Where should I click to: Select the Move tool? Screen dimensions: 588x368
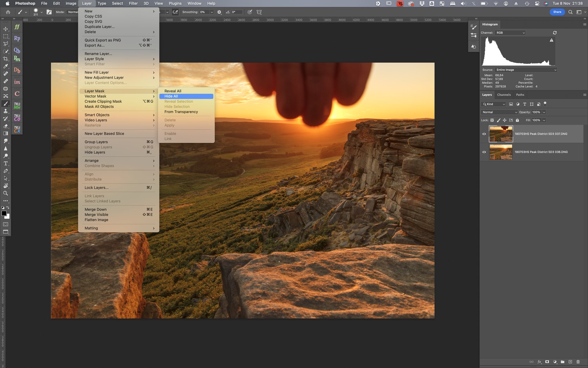5,29
